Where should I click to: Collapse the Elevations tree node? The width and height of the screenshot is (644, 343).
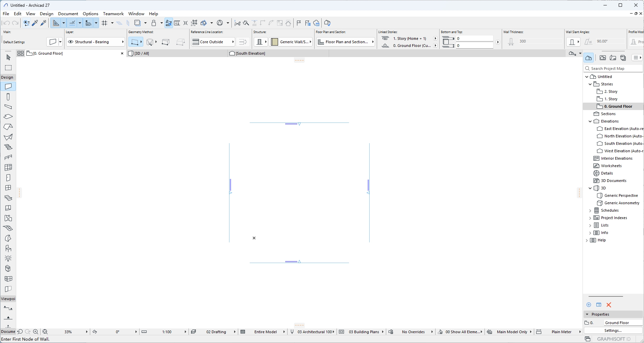pyautogui.click(x=590, y=121)
